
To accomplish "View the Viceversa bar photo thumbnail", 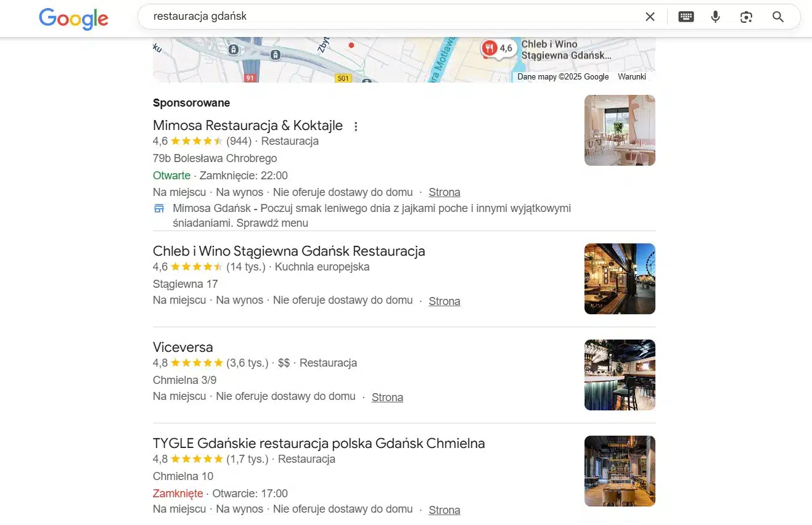I will click(x=619, y=375).
